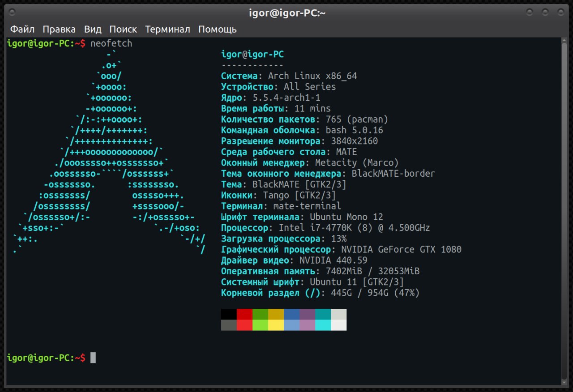Click the dark green color block
The height and width of the screenshot is (392, 573).
click(260, 314)
